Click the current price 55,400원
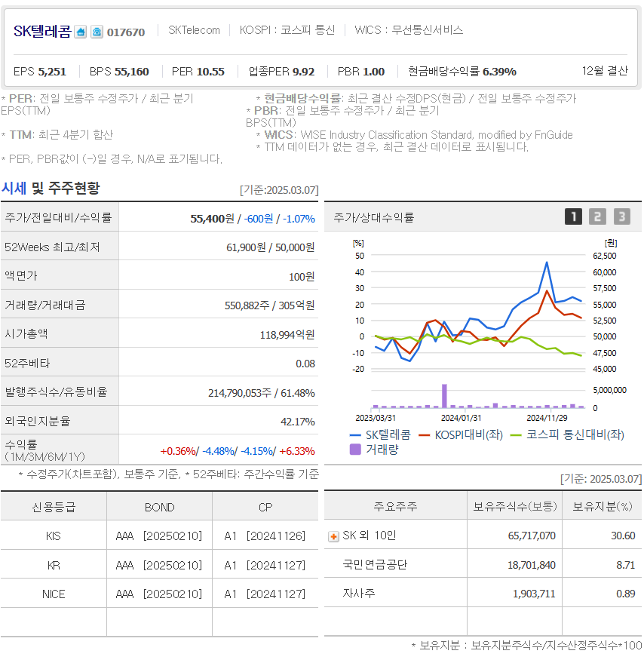 pos(212,219)
